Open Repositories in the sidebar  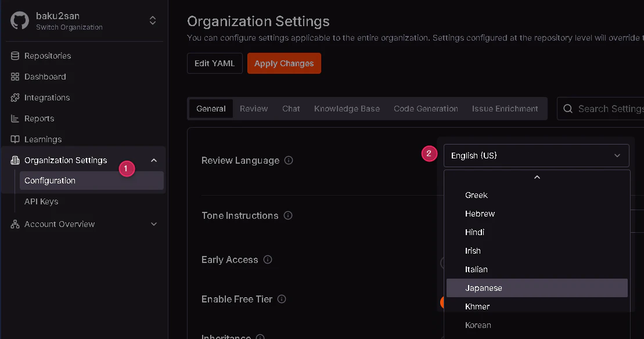[48, 56]
